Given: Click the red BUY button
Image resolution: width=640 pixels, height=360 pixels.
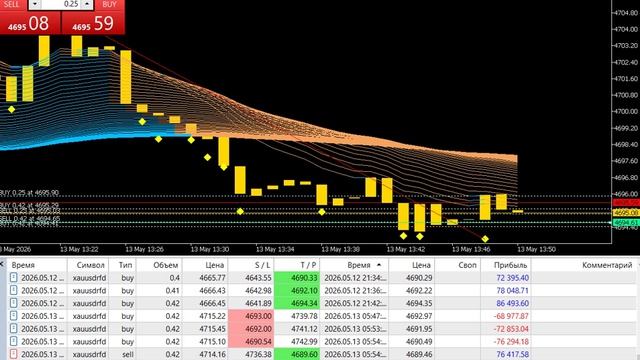Looking at the screenshot, I should point(109,4).
